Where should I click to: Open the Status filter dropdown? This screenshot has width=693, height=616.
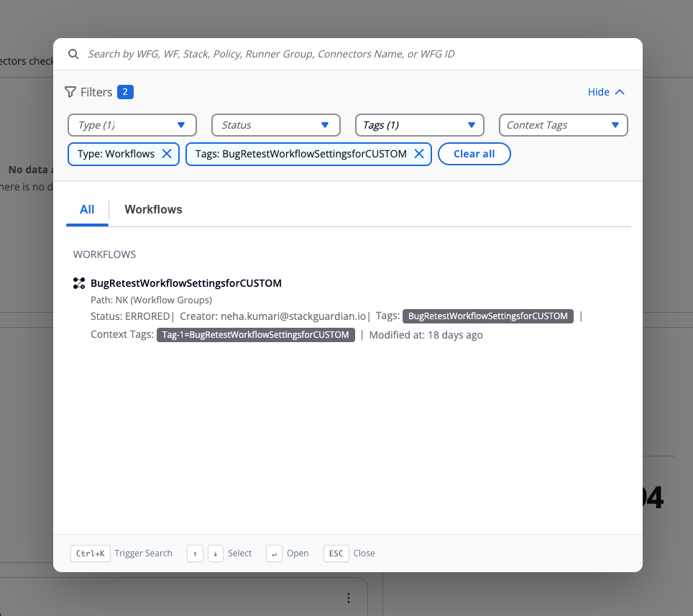pyautogui.click(x=276, y=125)
